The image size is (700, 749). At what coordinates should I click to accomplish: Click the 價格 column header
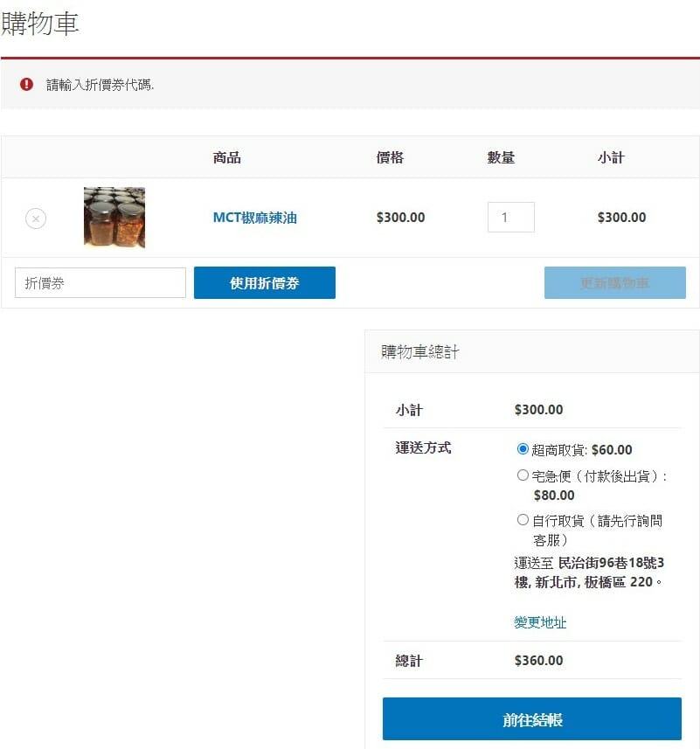pos(390,158)
